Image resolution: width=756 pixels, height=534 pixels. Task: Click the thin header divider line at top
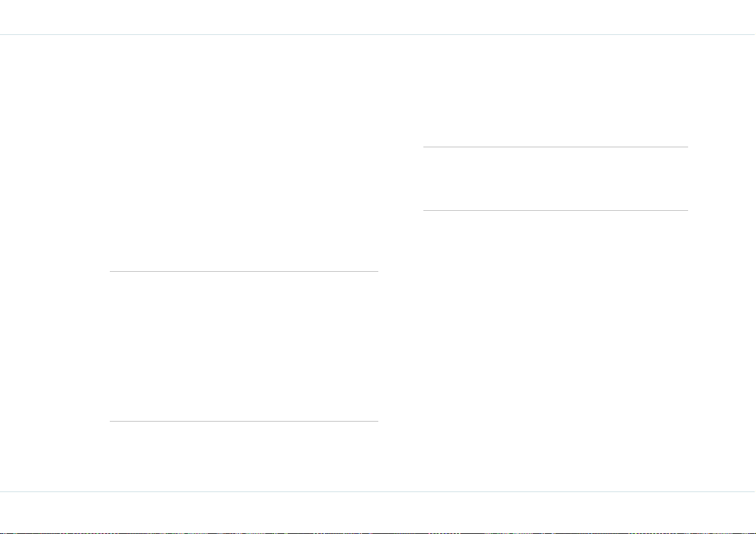(378, 35)
